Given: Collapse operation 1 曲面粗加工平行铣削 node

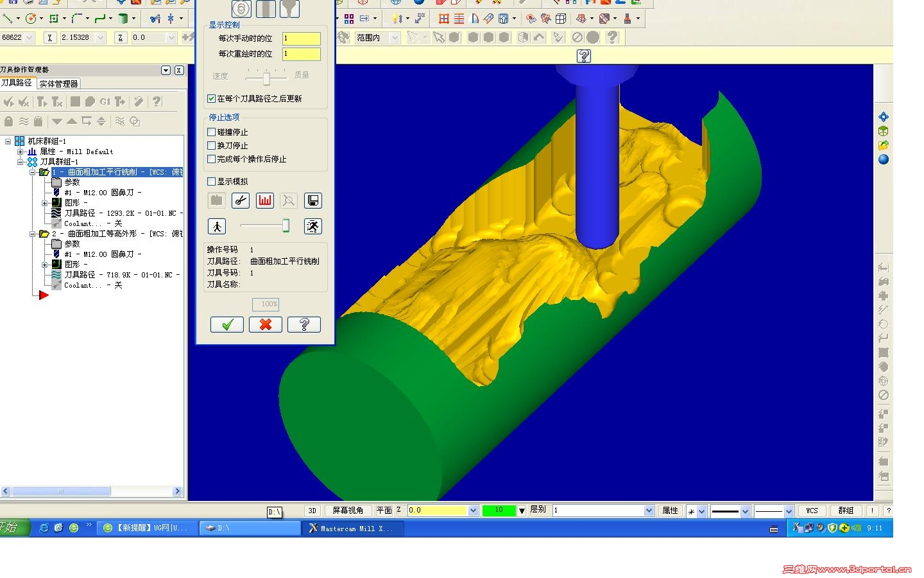Looking at the screenshot, I should tap(33, 172).
